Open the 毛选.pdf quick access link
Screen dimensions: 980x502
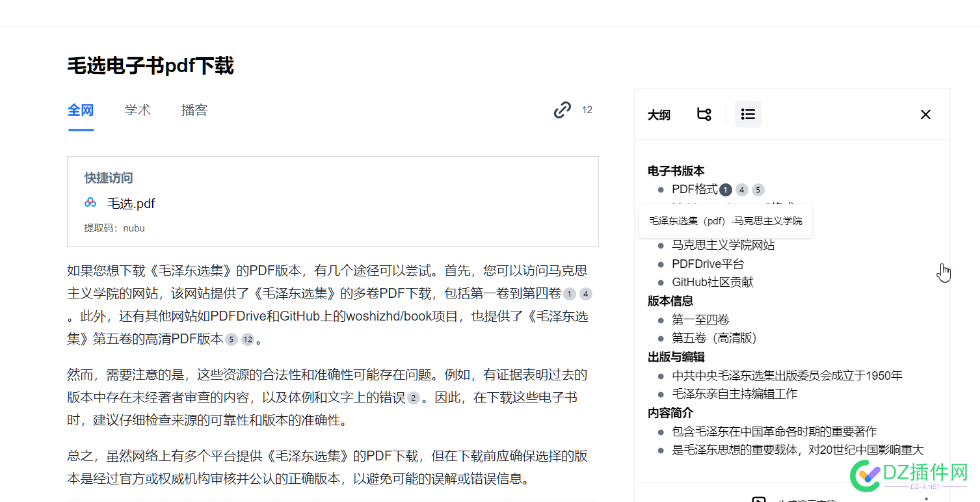coord(131,204)
